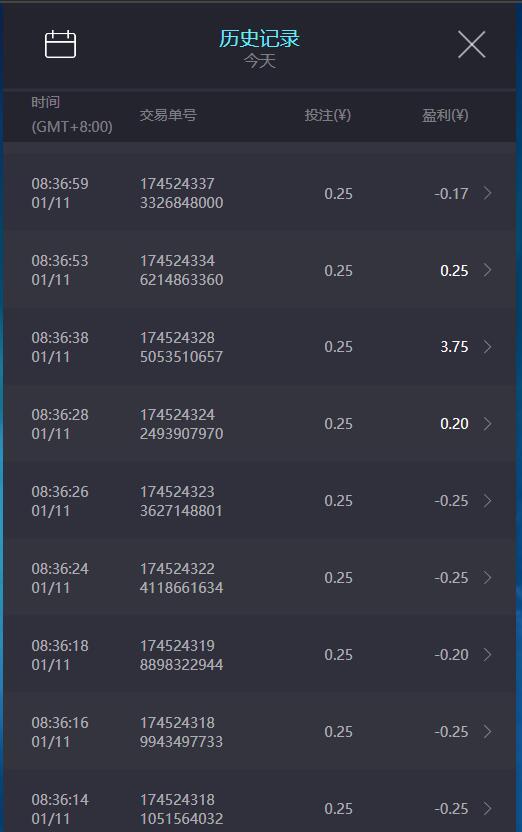Image resolution: width=522 pixels, height=832 pixels.
Task: Open chevron on the 08:36:28 row
Action: [x=487, y=424]
